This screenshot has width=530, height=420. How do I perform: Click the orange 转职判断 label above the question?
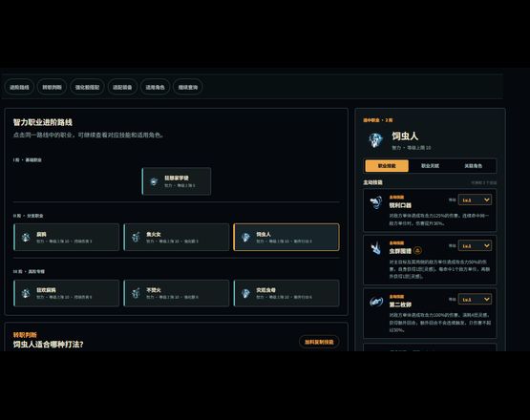pyautogui.click(x=25, y=335)
